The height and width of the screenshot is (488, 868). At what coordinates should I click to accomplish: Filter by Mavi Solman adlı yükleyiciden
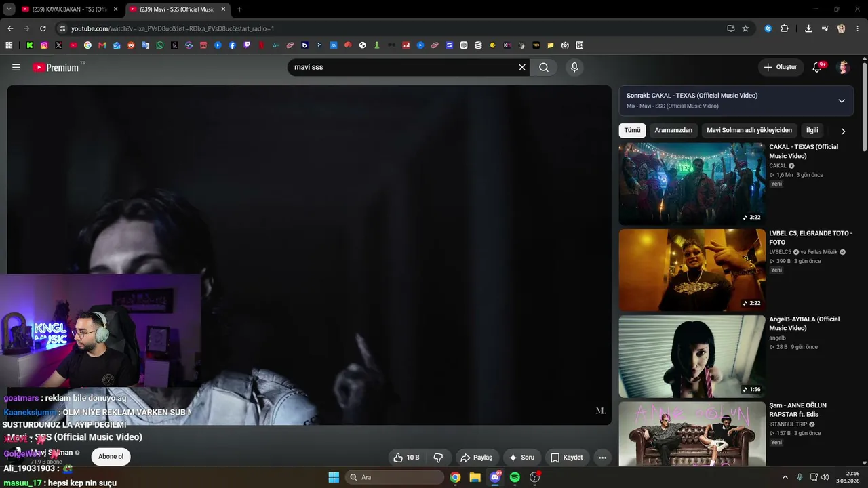pyautogui.click(x=749, y=130)
